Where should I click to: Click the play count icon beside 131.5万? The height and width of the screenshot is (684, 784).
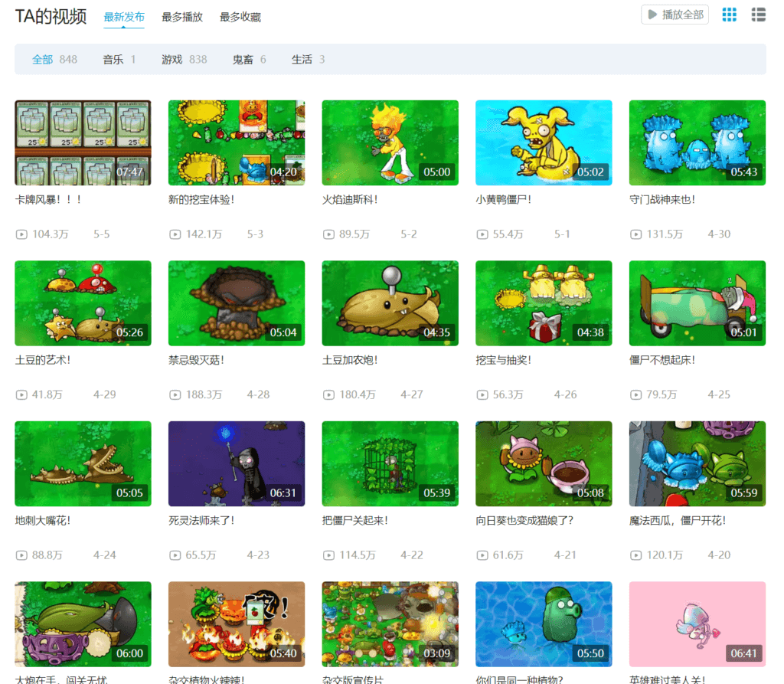coord(636,234)
